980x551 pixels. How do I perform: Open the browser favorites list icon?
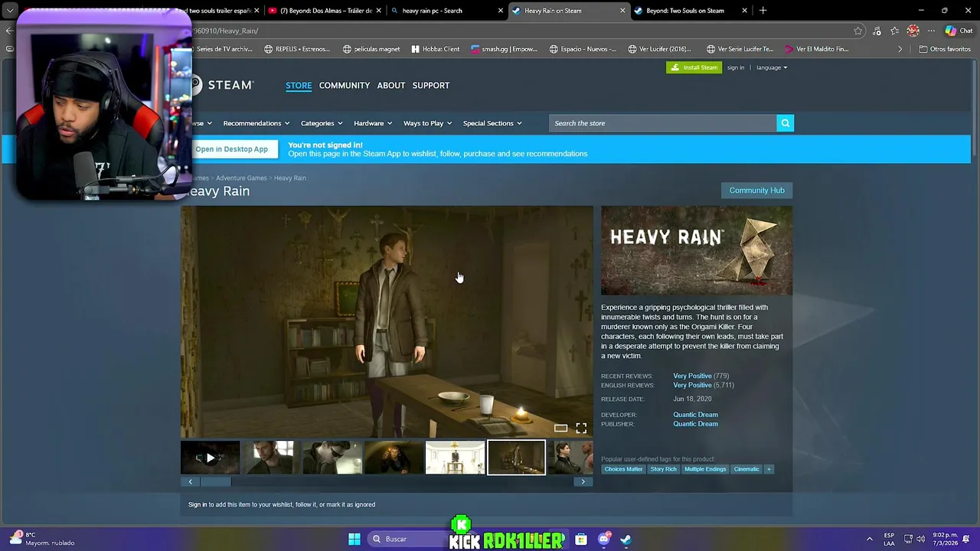(x=894, y=31)
